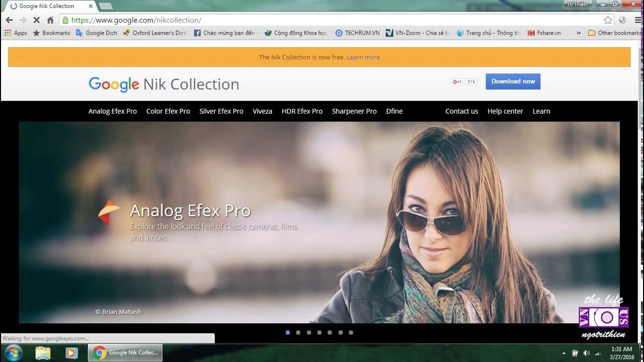Open HDR Efex Pro menu item
This screenshot has width=644, height=362.
coord(302,111)
